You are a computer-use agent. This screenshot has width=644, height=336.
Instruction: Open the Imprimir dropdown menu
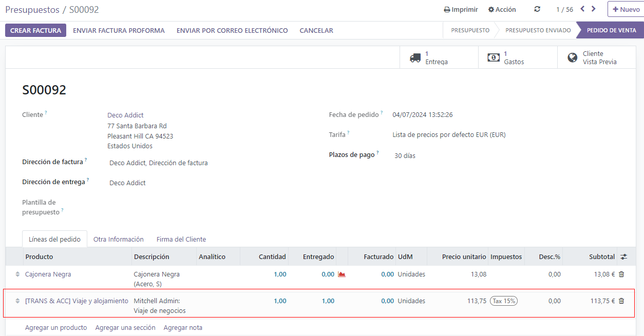coord(461,9)
